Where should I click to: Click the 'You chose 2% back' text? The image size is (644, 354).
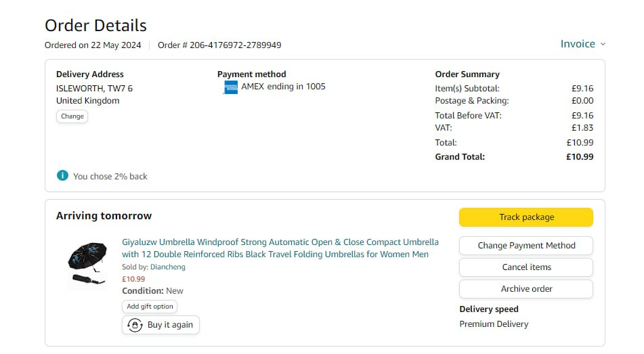click(x=110, y=177)
